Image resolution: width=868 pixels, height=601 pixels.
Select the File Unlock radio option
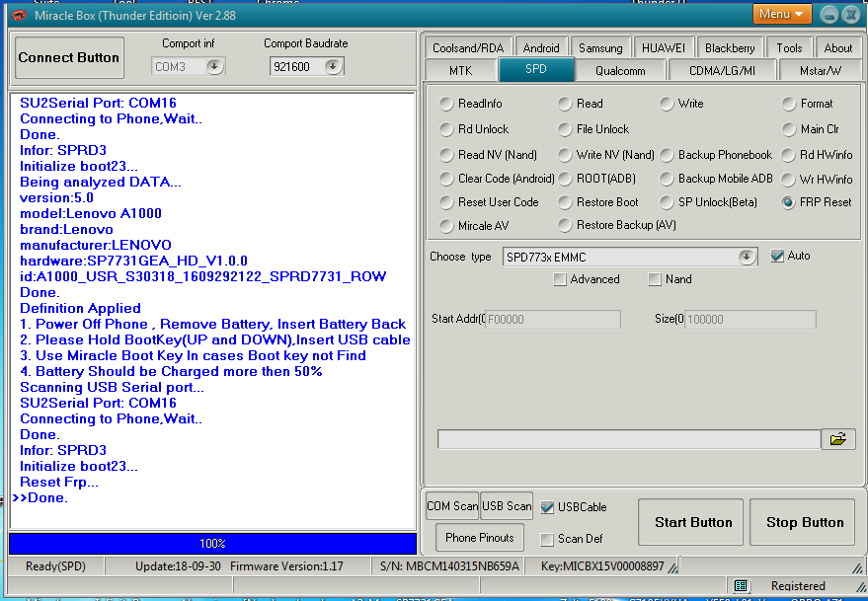[564, 129]
